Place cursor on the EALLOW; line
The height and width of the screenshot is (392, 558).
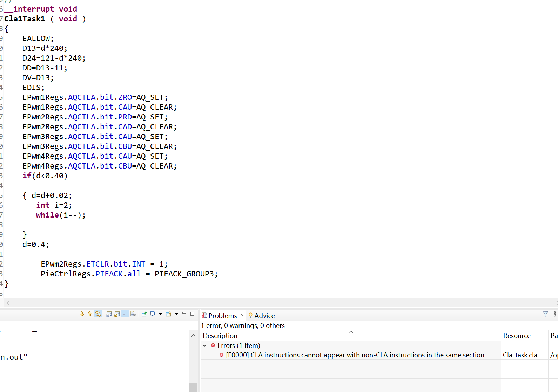point(38,39)
